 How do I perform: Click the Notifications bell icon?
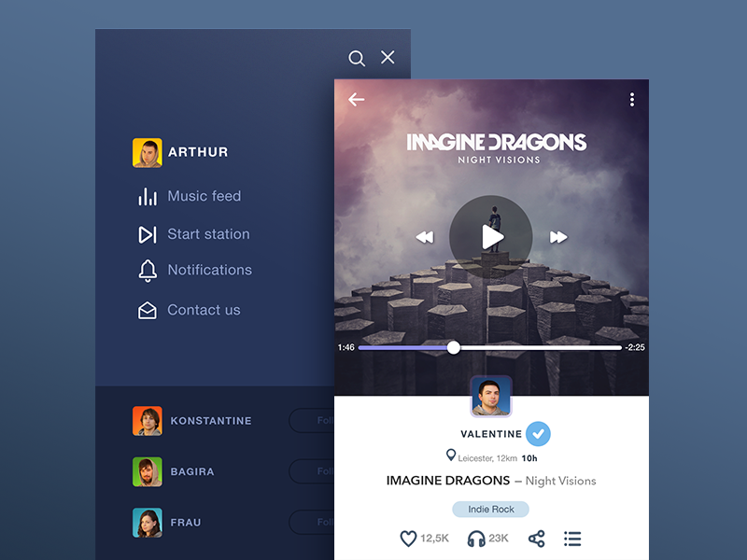coord(148,271)
